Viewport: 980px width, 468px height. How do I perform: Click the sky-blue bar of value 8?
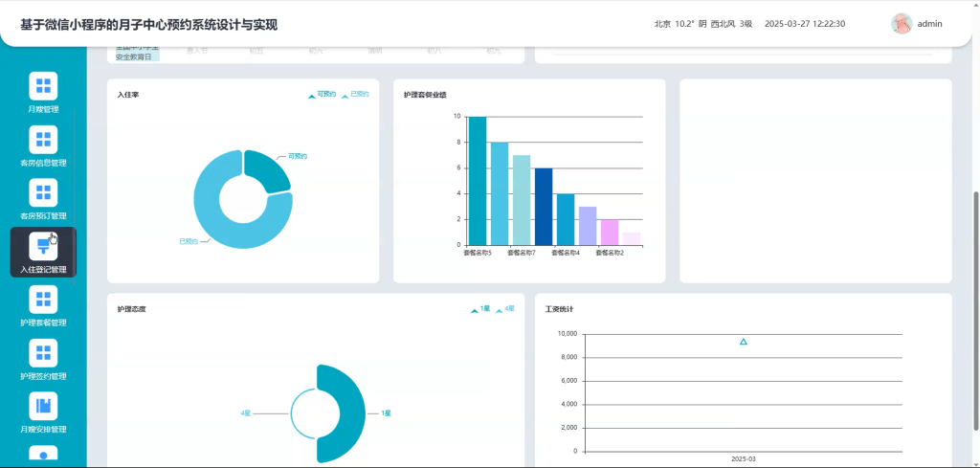tap(500, 193)
